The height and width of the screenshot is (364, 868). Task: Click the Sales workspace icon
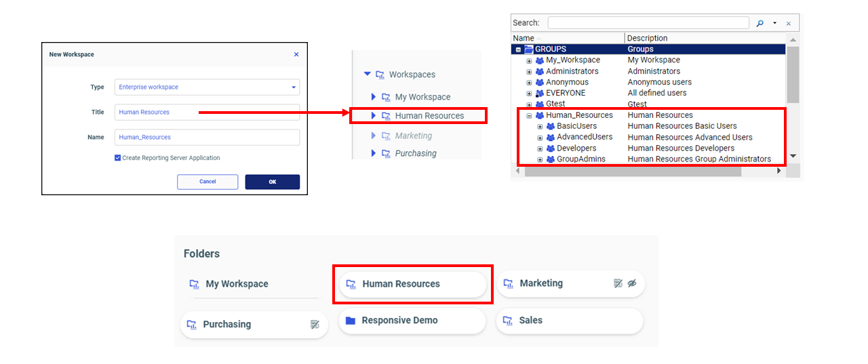tap(508, 321)
